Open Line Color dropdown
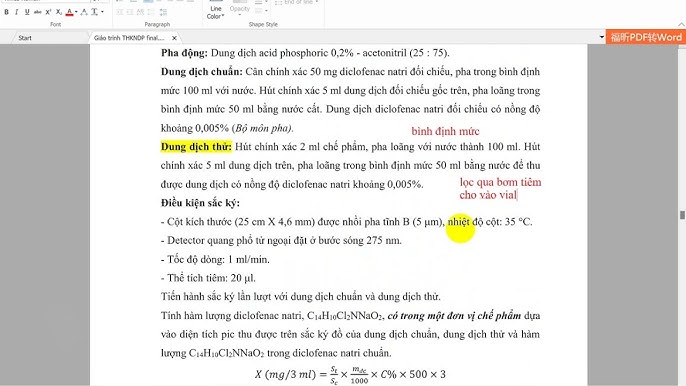Screen dimensions: 686x386 click(216, 12)
